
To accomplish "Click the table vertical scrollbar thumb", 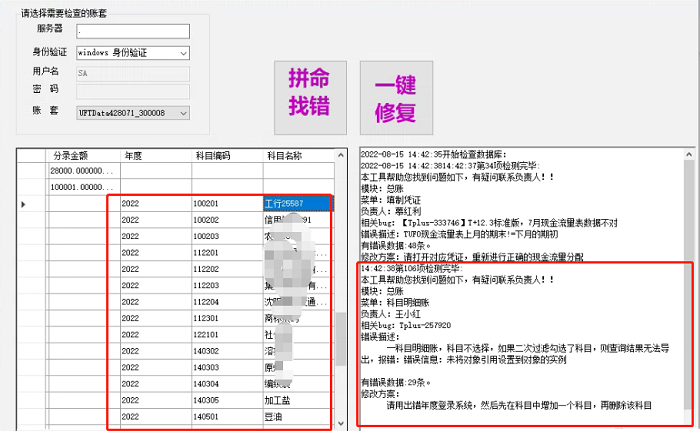I will (x=341, y=339).
